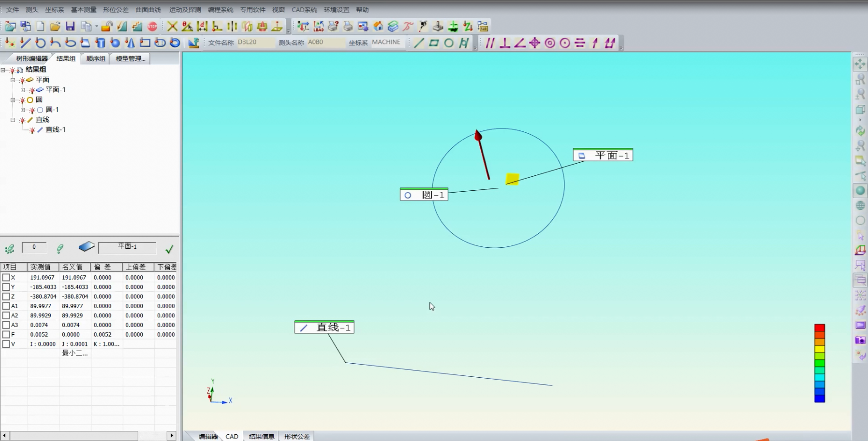Switch to the 结果信息 bottom tab
Viewport: 868px width, 441px height.
[x=262, y=436]
